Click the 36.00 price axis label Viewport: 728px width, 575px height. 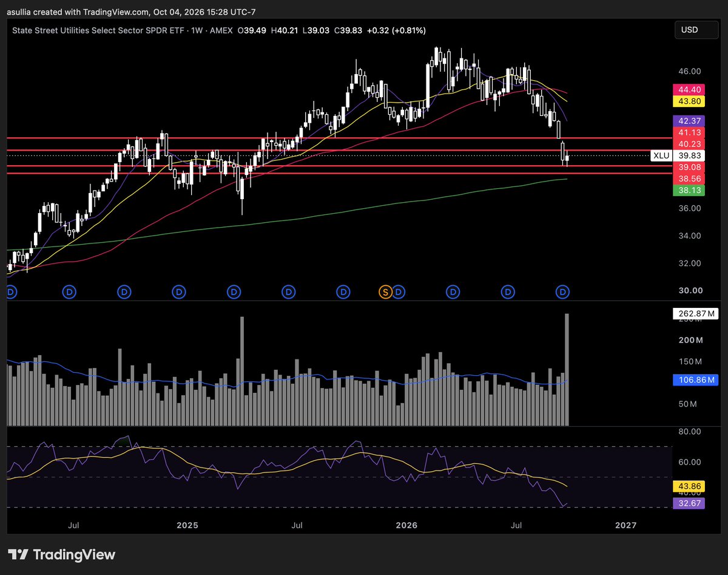click(x=691, y=208)
